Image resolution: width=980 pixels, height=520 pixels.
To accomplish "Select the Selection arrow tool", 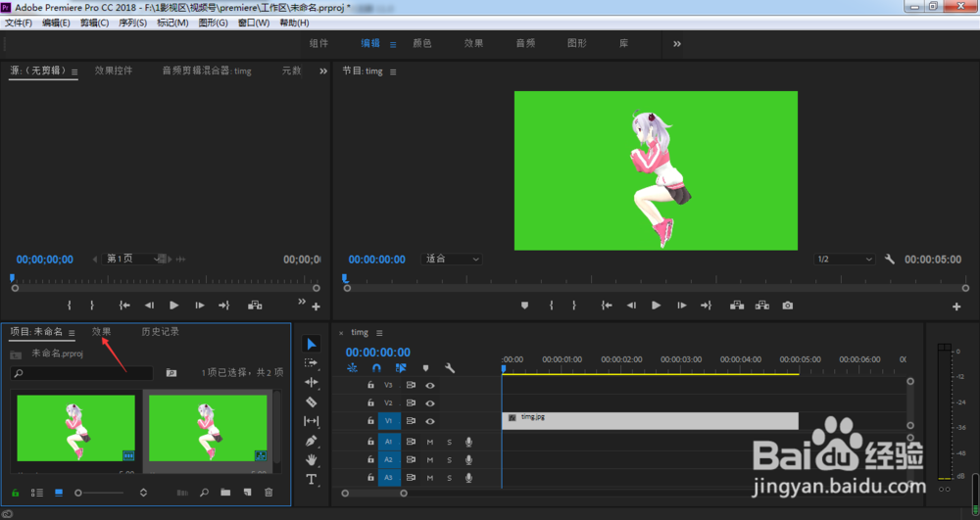I will click(312, 344).
